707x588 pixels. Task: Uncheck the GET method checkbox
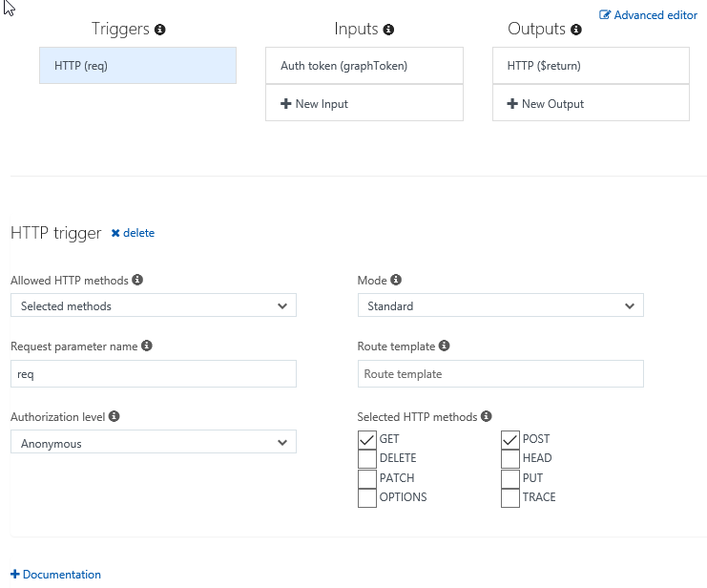[x=367, y=440]
